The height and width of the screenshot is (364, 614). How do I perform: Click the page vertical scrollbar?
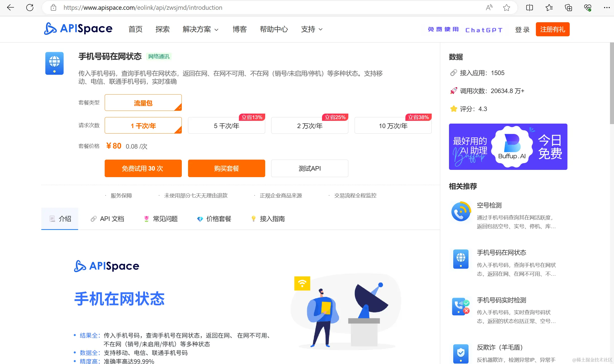(612, 83)
